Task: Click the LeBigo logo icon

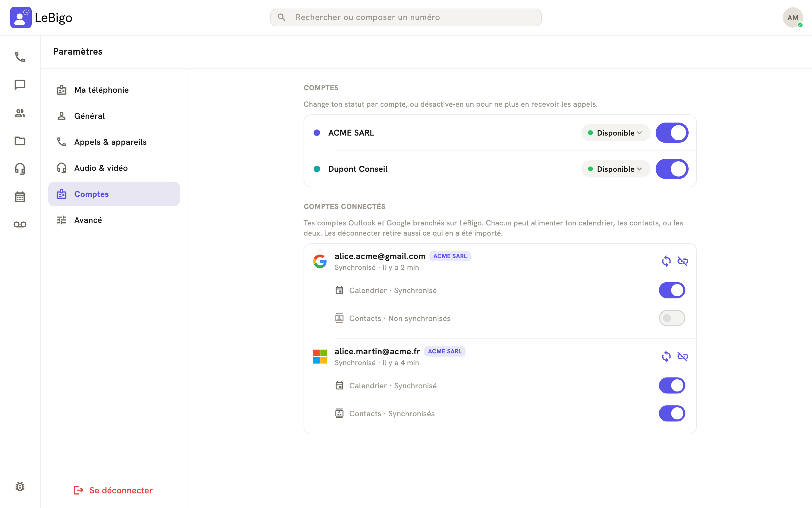Action: coord(21,17)
